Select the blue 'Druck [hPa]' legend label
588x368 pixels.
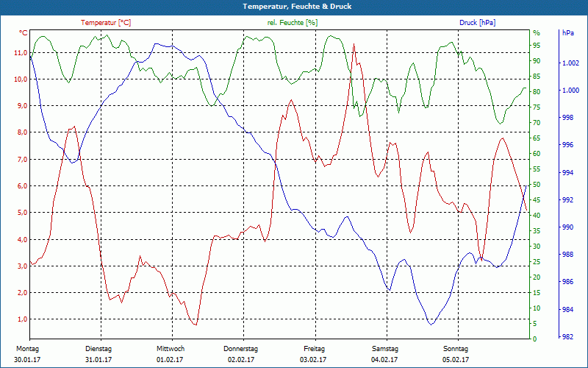coord(477,23)
